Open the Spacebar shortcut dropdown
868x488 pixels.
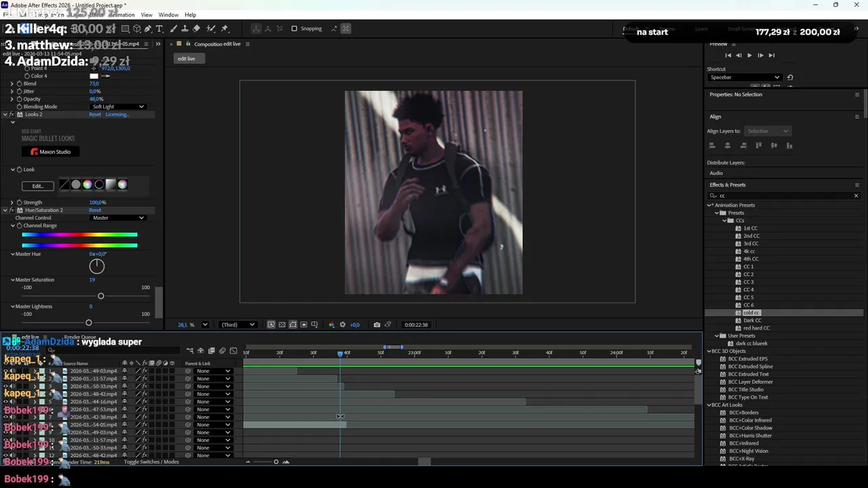coord(745,77)
